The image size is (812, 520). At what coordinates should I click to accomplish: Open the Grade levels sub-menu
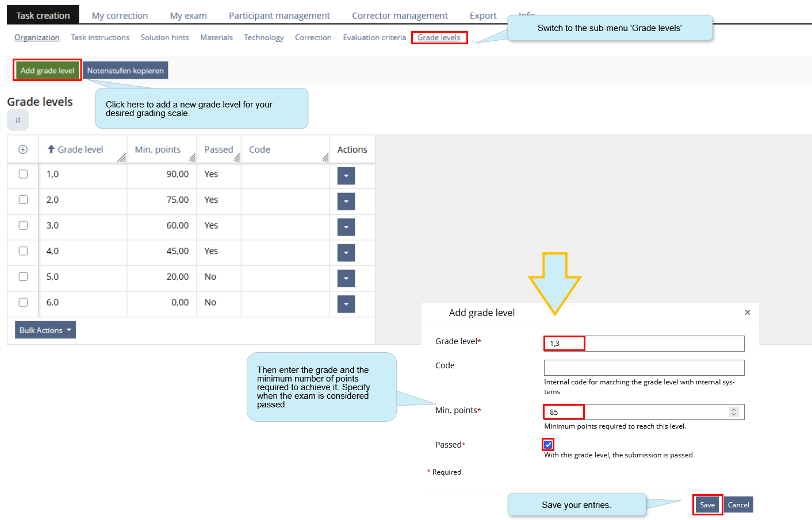pyautogui.click(x=439, y=37)
